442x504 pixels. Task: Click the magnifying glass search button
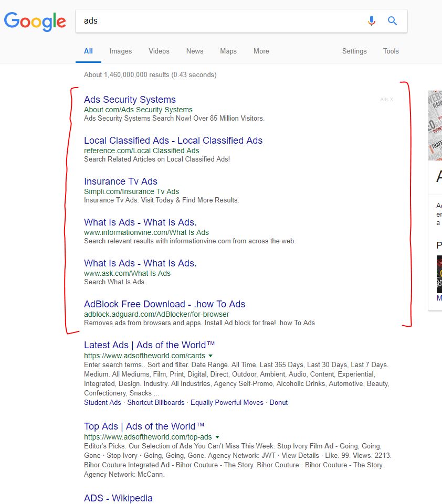392,21
